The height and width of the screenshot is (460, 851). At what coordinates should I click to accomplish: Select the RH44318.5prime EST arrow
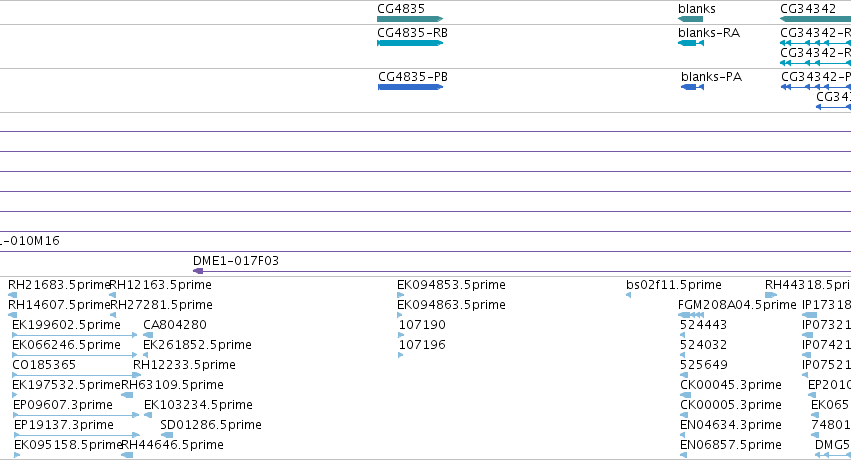771,295
